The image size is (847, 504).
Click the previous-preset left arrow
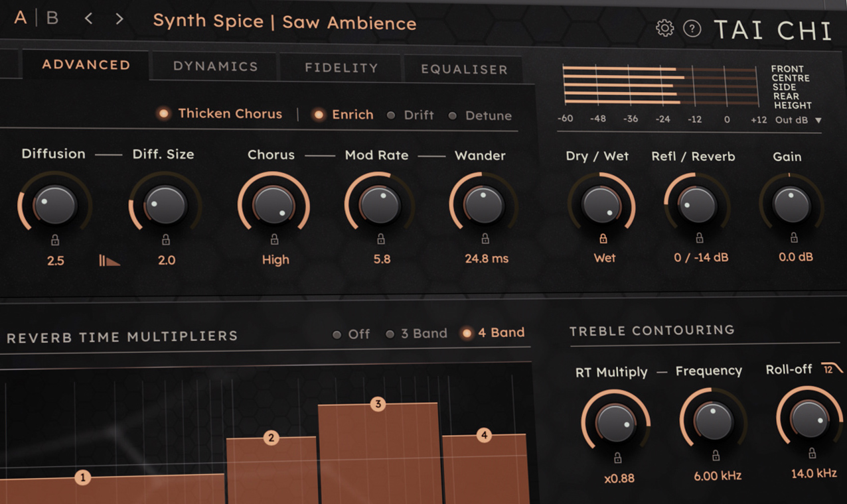point(89,20)
